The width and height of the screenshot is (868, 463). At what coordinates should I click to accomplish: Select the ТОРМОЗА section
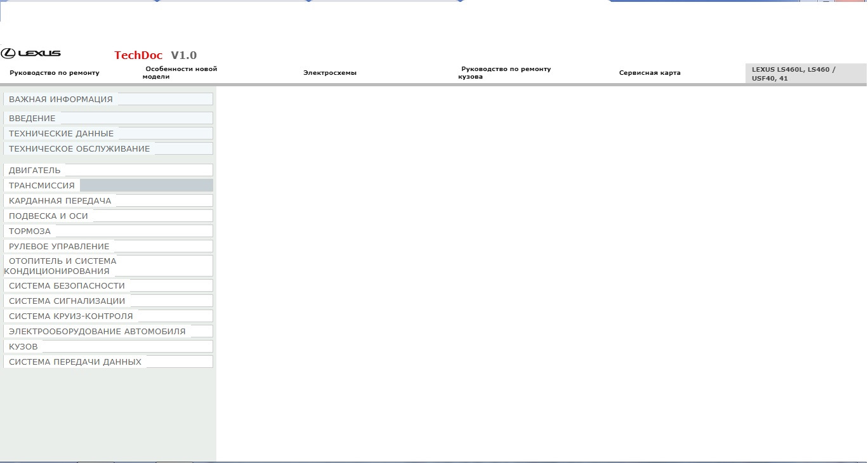coord(108,231)
